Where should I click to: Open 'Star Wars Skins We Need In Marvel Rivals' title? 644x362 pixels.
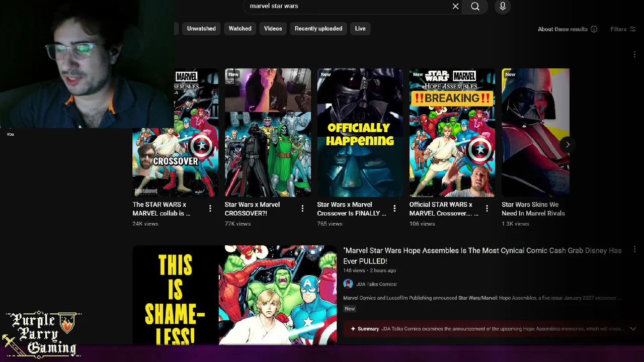pos(533,209)
